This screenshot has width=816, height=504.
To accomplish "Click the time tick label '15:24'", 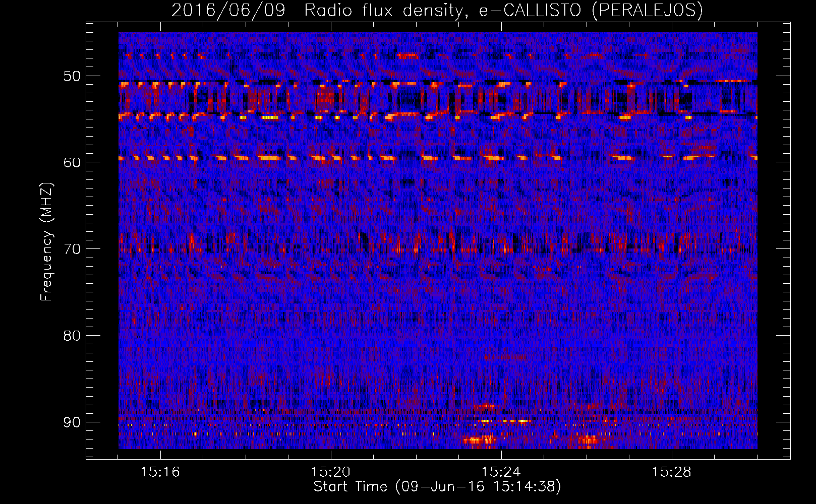I will (x=501, y=472).
